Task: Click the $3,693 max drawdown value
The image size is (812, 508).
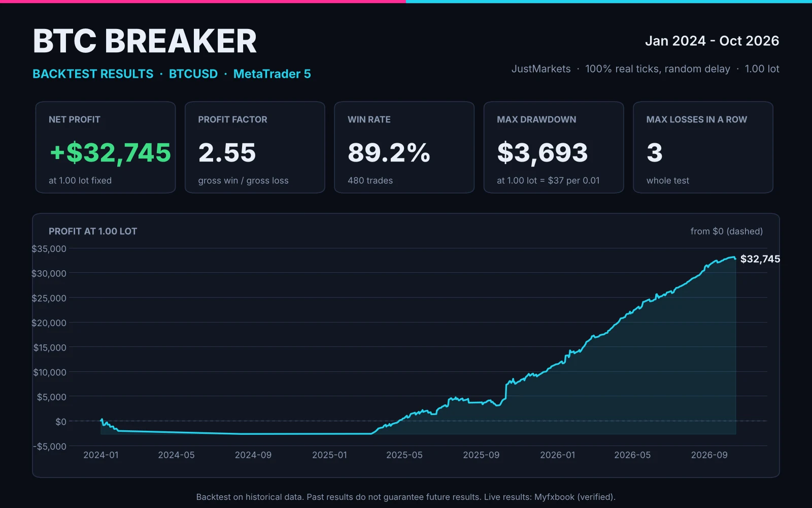Action: pyautogui.click(x=543, y=153)
